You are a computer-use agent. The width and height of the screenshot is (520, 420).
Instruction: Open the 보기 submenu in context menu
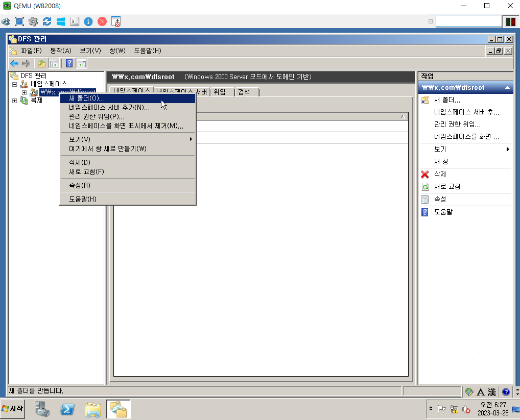pos(128,139)
